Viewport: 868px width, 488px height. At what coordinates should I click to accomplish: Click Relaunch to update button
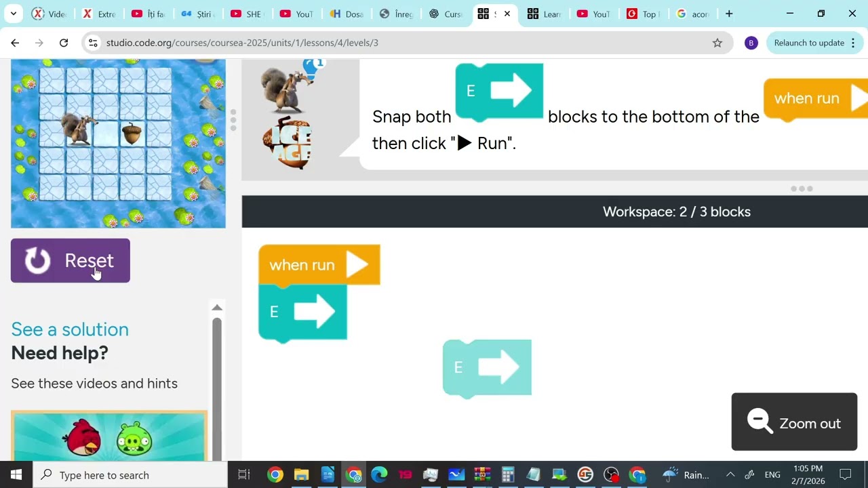[x=809, y=43]
